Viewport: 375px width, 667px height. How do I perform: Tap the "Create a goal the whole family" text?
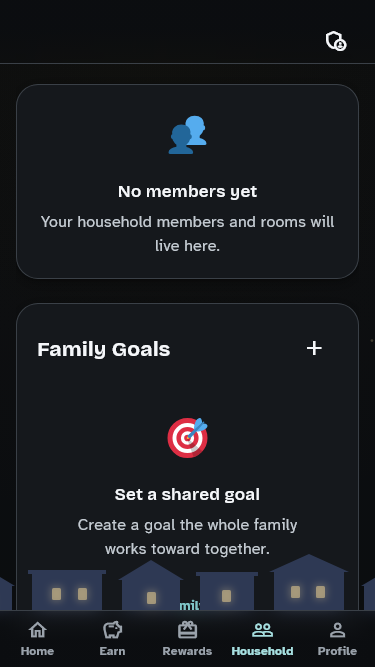click(x=188, y=524)
